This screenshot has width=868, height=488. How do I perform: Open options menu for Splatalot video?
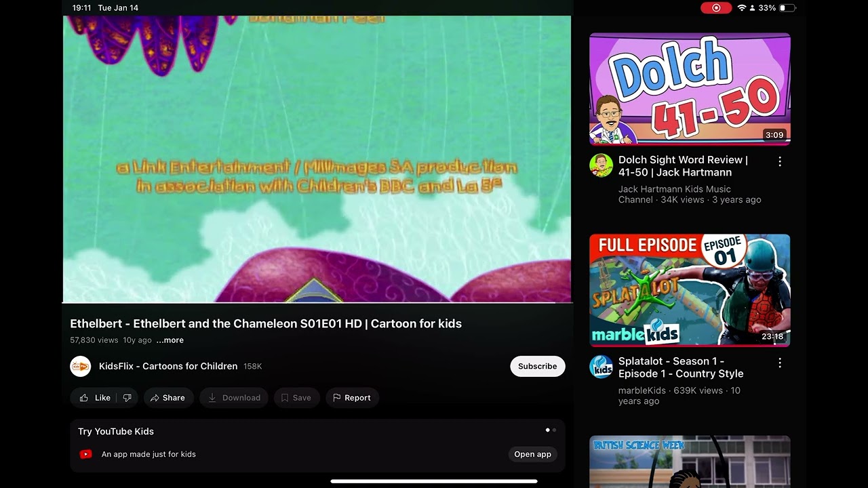tap(780, 363)
